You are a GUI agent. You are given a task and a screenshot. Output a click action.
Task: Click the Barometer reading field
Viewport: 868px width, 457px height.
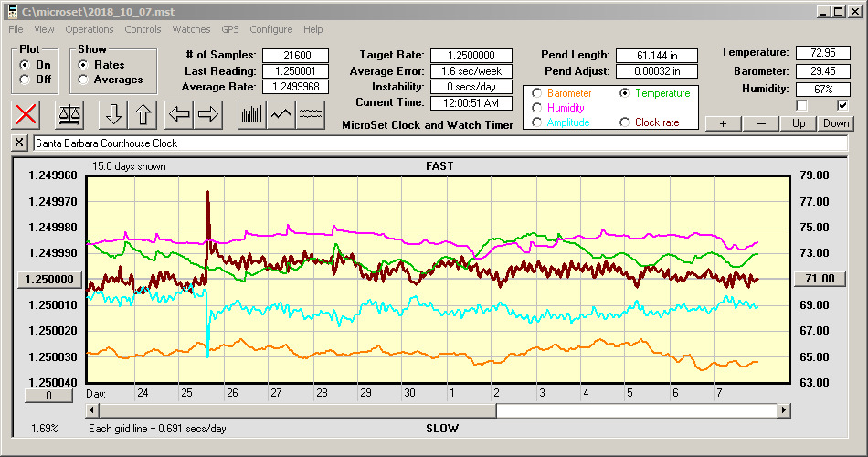click(822, 71)
